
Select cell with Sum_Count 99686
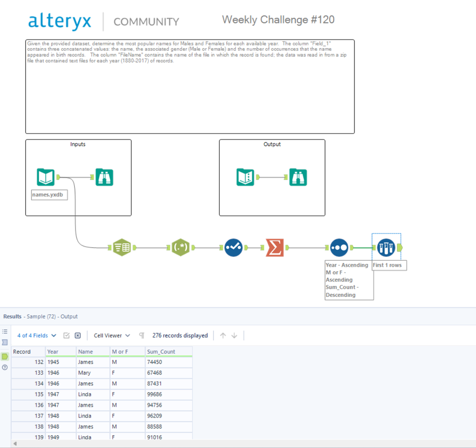coord(169,394)
